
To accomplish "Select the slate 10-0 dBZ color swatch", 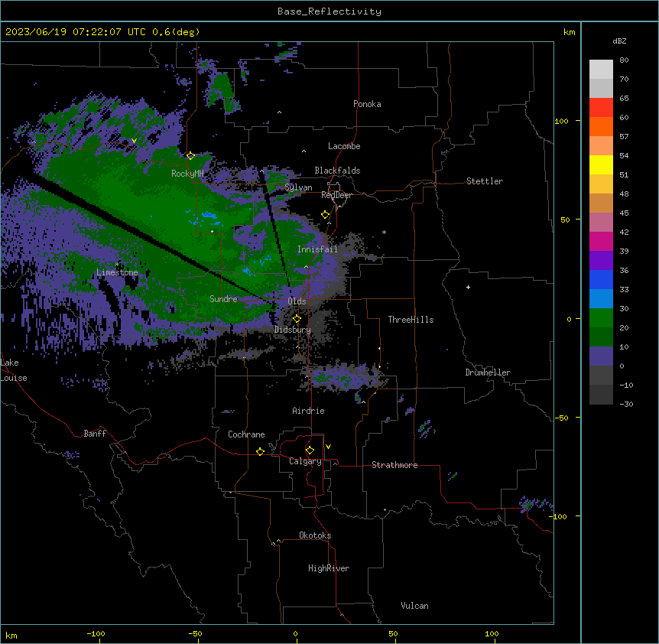I will coord(601,356).
